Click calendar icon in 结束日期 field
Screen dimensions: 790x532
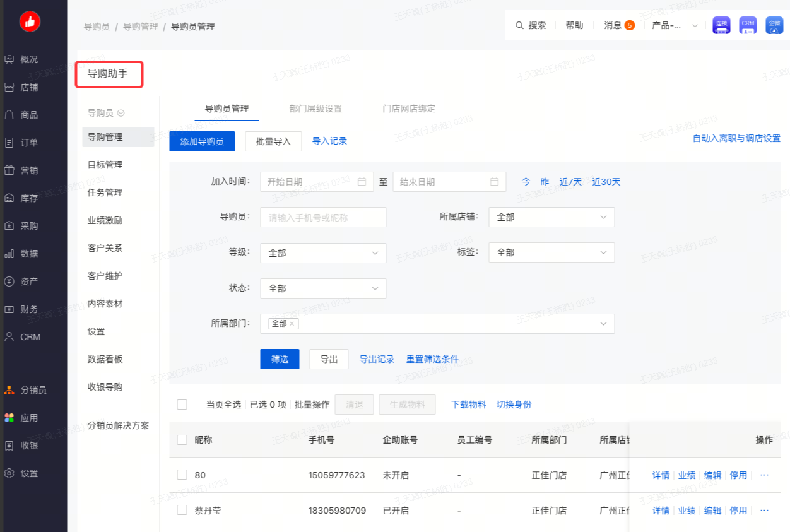pos(495,182)
